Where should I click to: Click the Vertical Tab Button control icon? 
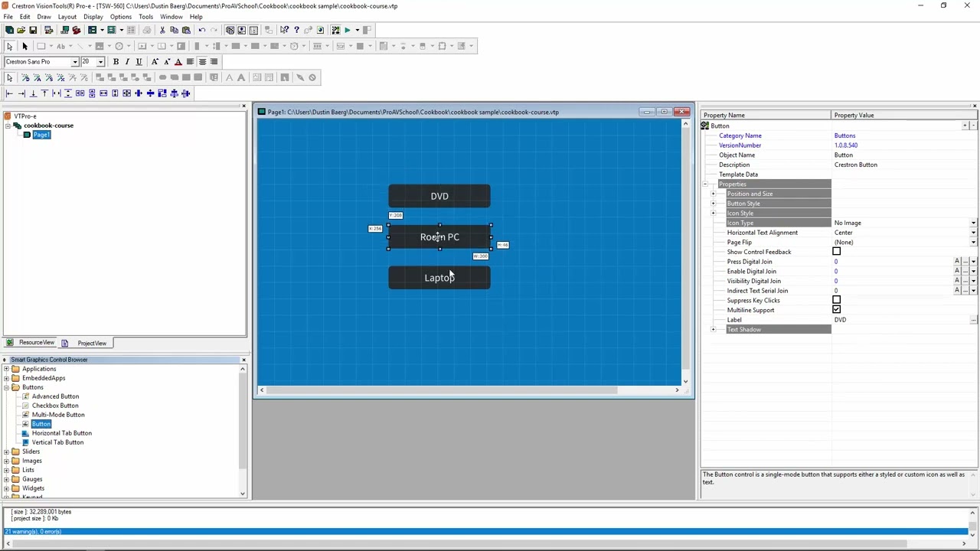(x=25, y=442)
